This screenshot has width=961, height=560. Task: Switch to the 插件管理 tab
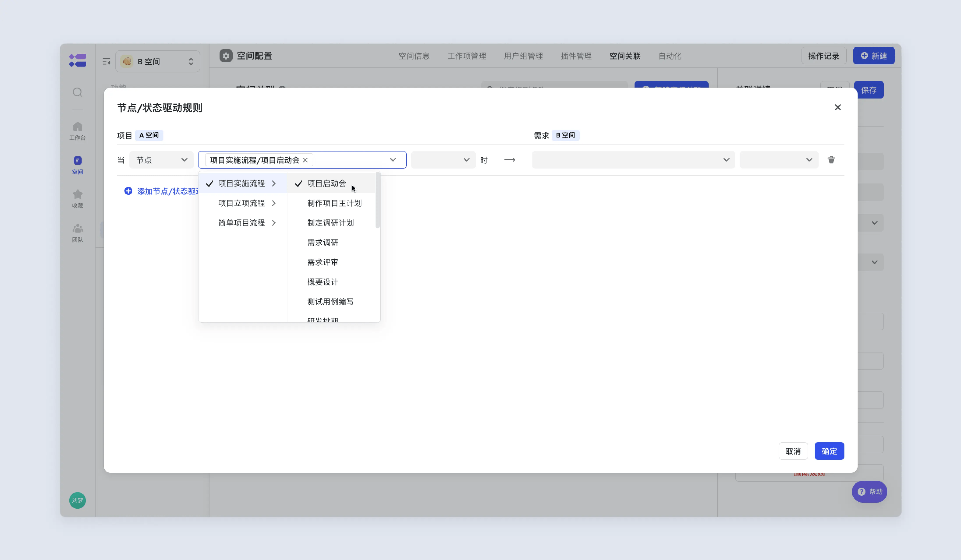coord(576,56)
